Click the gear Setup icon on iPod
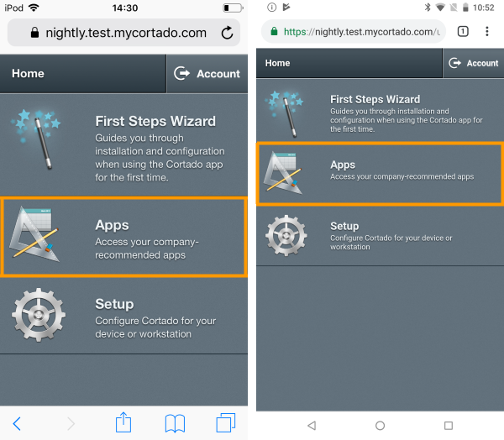Viewport: 504px width, 440px height. click(x=39, y=315)
